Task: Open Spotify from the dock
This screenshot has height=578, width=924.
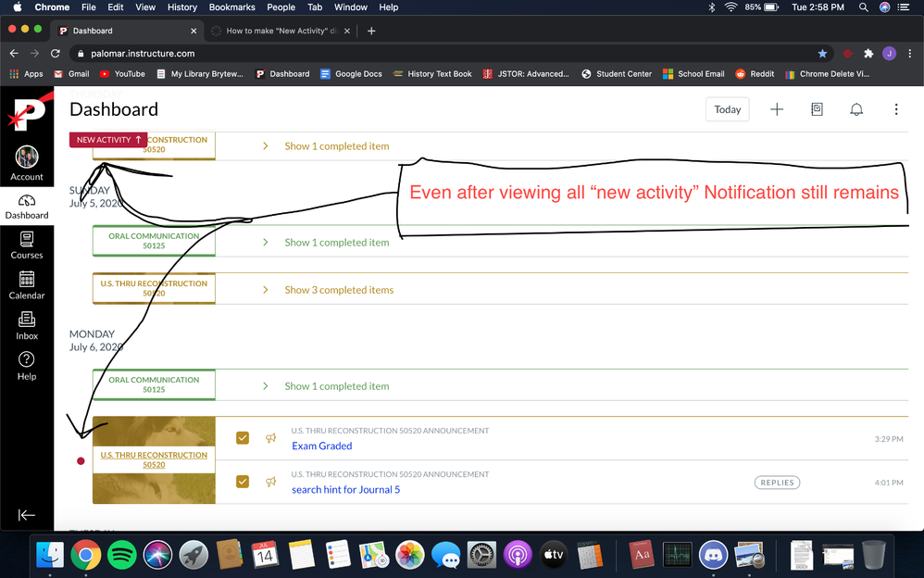Action: click(122, 555)
